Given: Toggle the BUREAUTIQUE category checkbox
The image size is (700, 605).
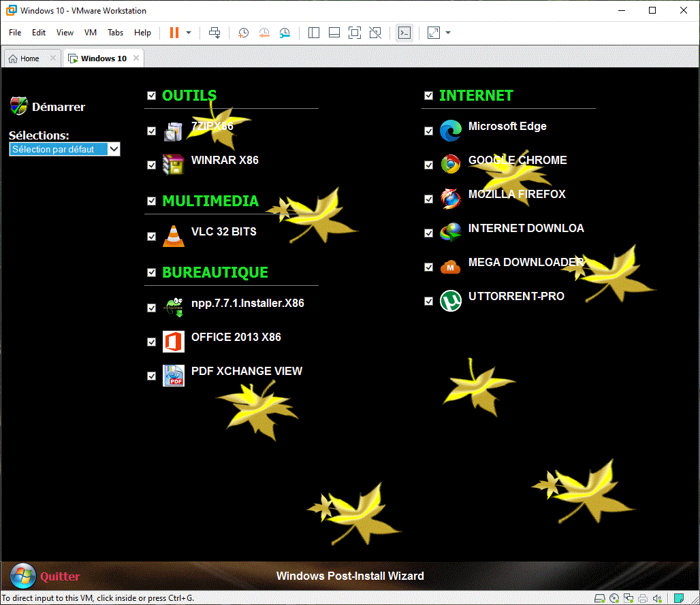Looking at the screenshot, I should click(151, 273).
